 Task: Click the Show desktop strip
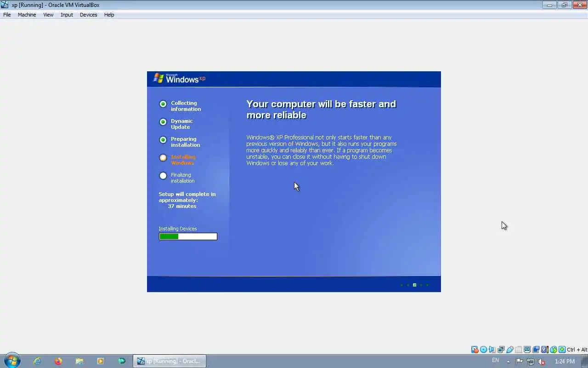coord(585,361)
